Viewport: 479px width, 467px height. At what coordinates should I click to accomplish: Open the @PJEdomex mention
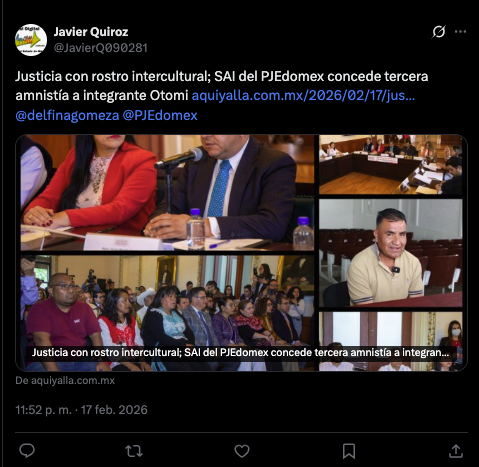160,115
